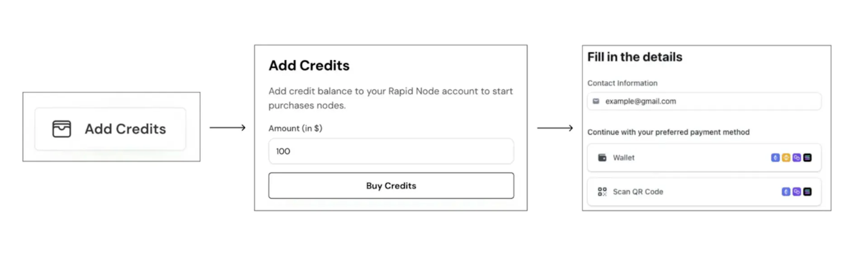Screen dimensions: 868x258
Task: Select the purple chain icon in Wallet row
Action: click(x=796, y=158)
